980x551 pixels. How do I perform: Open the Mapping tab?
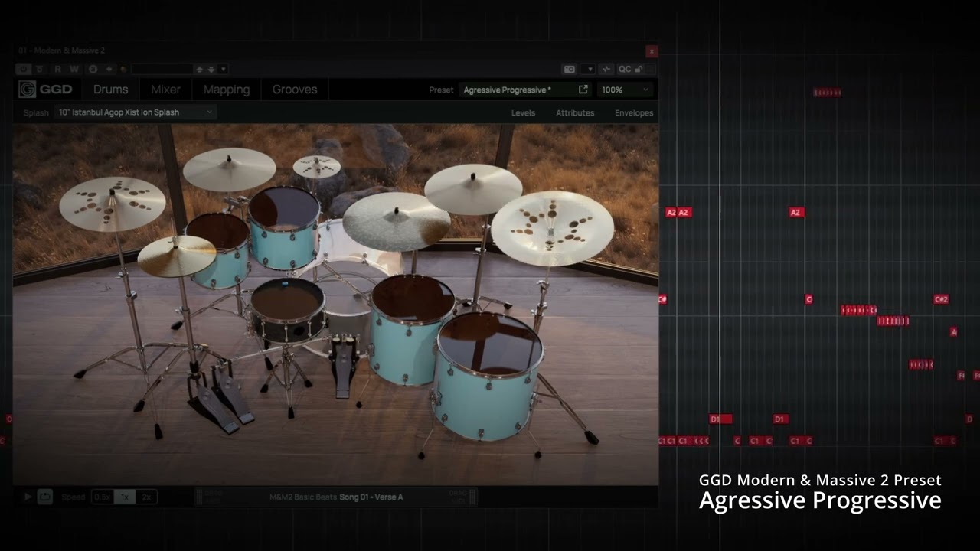(x=227, y=90)
